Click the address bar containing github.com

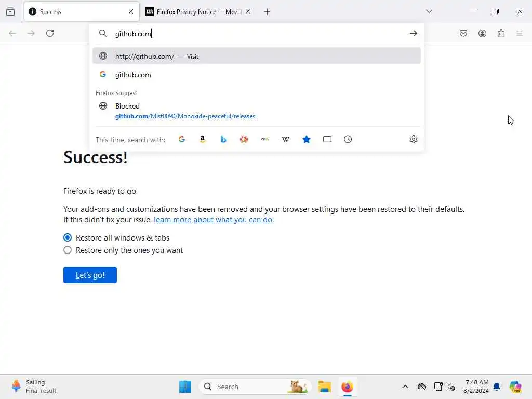coord(257,34)
